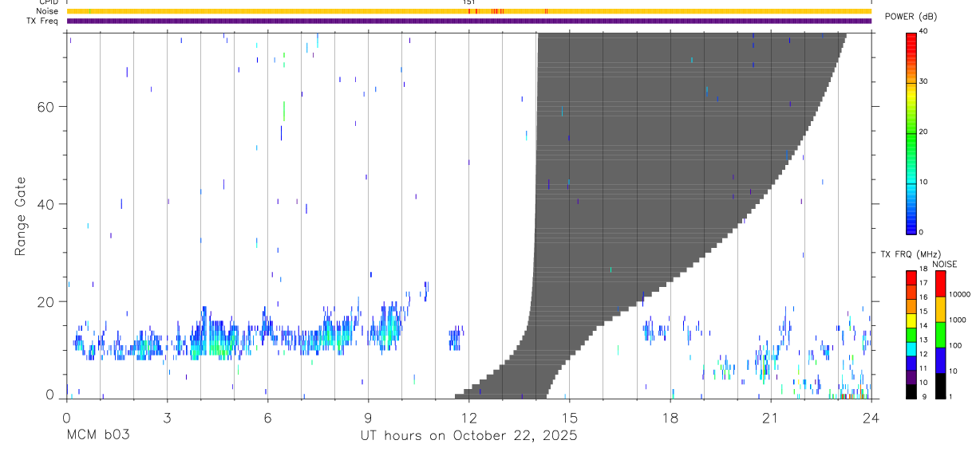Click the Range Gate axis title

[20, 216]
